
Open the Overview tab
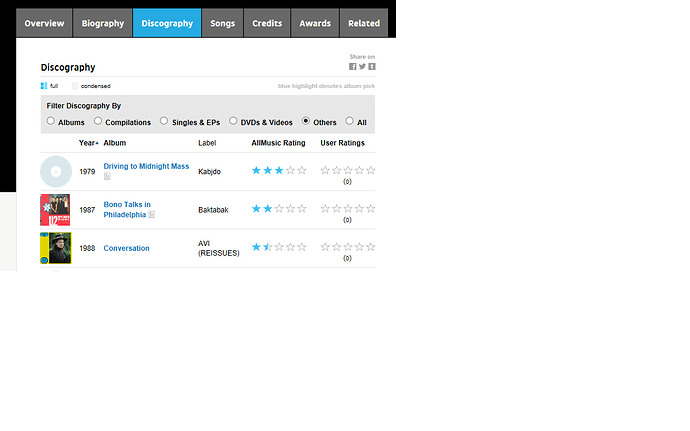pos(44,23)
